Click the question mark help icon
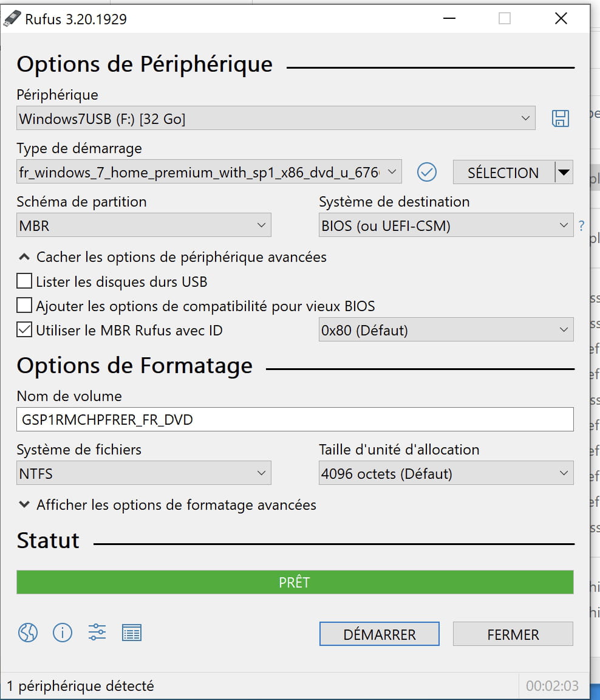This screenshot has height=700, width=600. tap(581, 226)
